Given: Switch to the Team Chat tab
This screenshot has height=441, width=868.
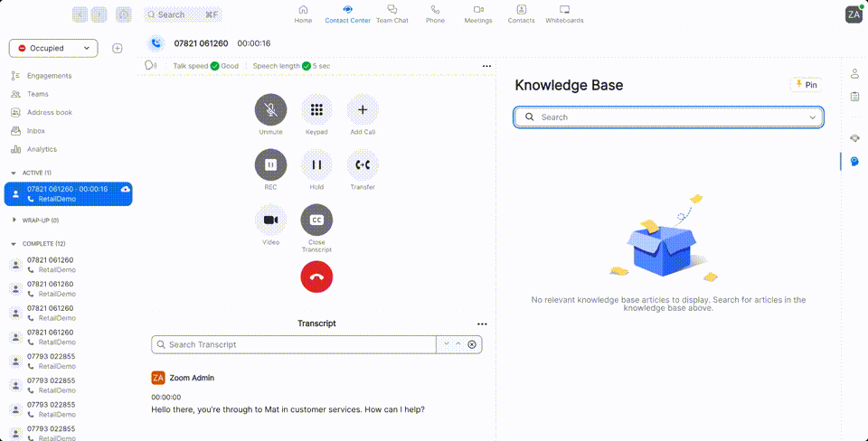Looking at the screenshot, I should coord(392,14).
